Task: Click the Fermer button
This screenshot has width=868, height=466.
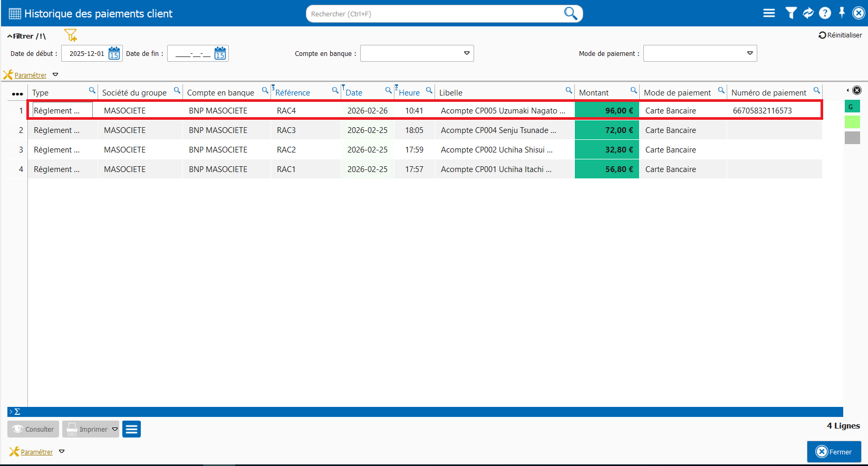Action: pos(834,452)
